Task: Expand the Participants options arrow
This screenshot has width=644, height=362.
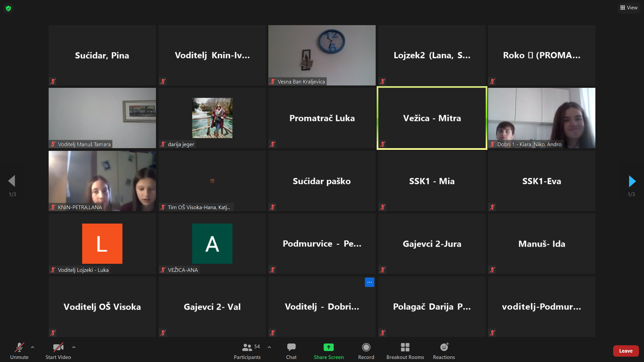Action: tap(269, 347)
